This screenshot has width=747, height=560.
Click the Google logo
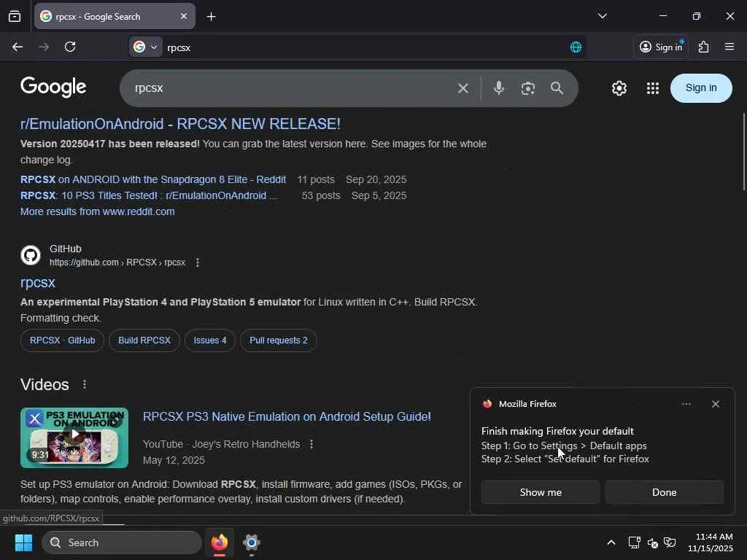coord(53,87)
